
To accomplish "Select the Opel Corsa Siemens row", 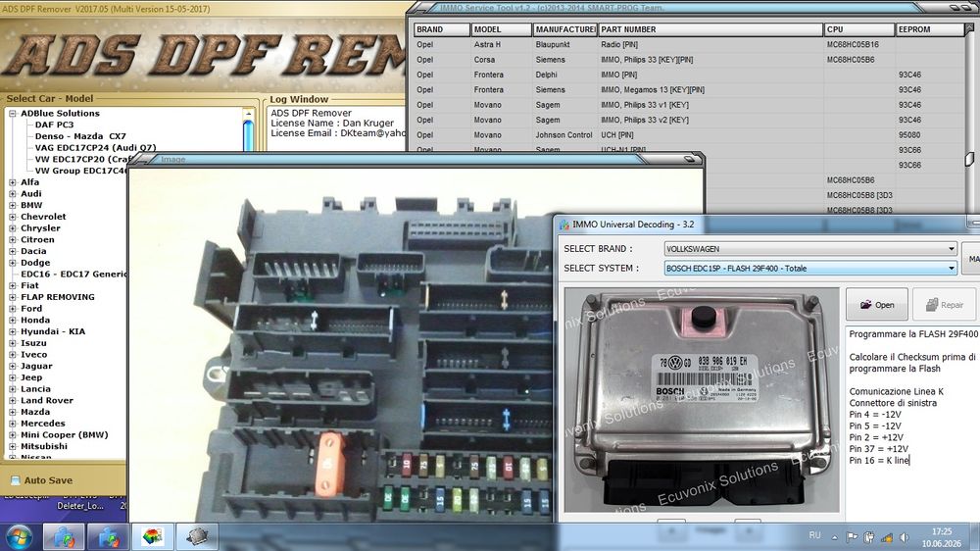I will (x=689, y=60).
